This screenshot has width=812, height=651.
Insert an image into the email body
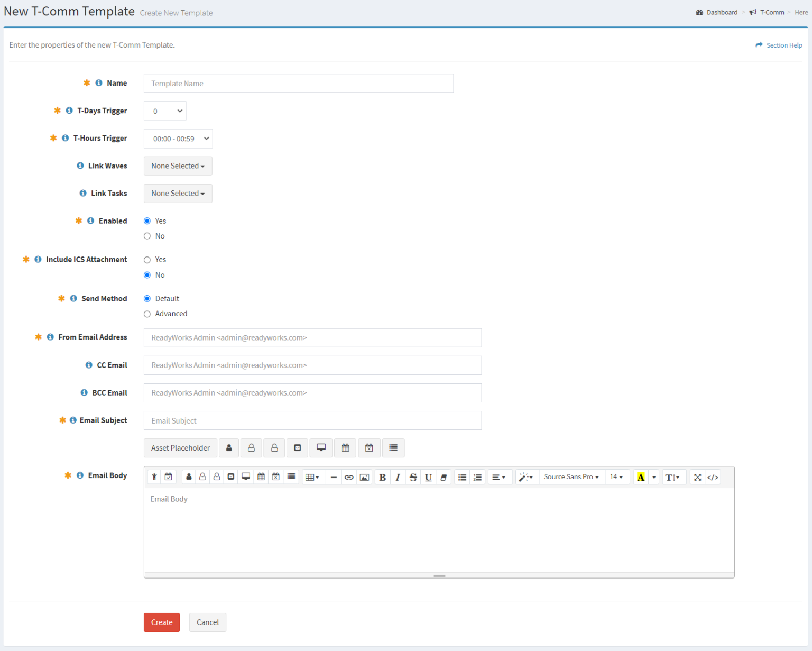pyautogui.click(x=364, y=476)
